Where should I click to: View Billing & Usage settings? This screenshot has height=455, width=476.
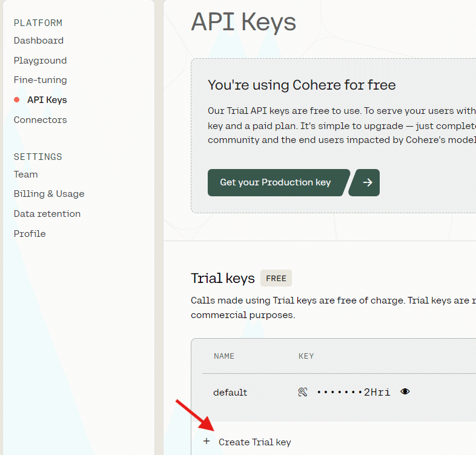click(49, 194)
